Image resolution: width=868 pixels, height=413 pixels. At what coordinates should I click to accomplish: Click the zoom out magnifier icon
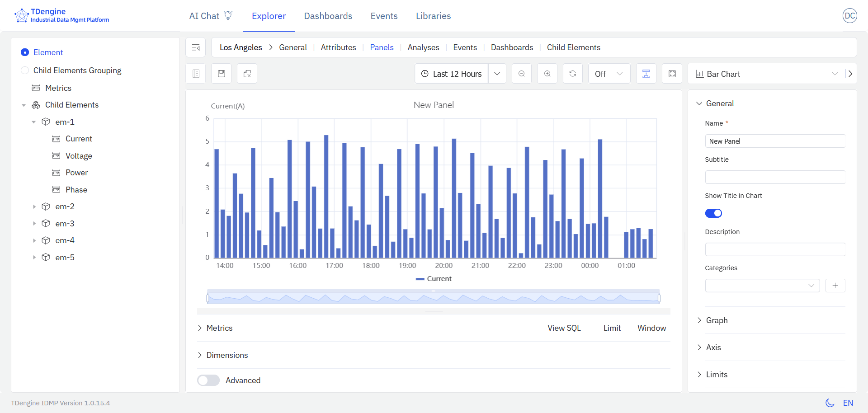point(522,74)
